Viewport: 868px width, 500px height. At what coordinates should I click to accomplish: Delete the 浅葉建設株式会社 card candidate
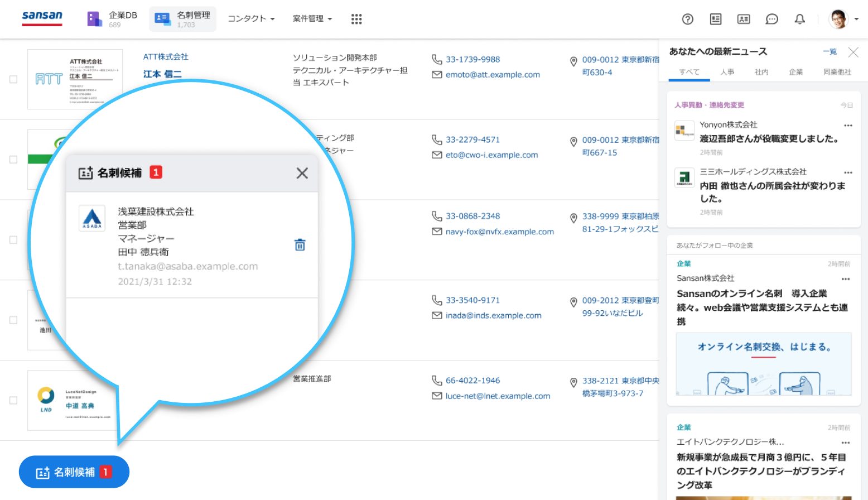pyautogui.click(x=300, y=245)
